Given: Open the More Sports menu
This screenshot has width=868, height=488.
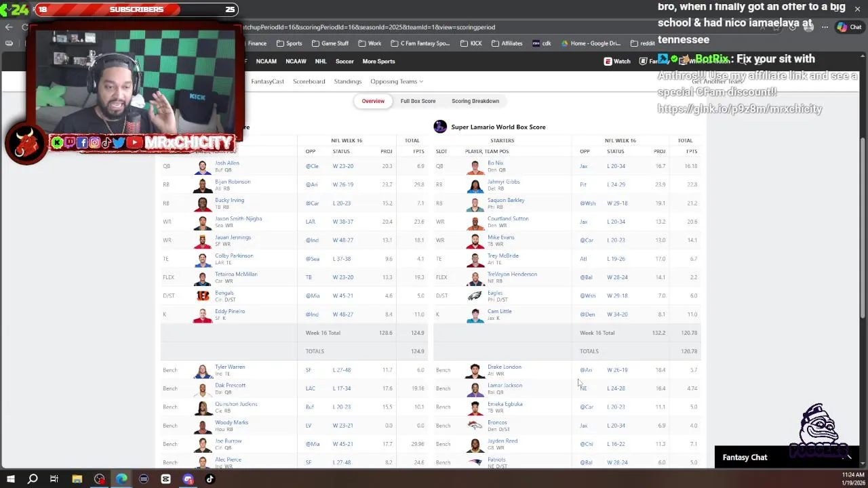Looking at the screenshot, I should tap(378, 61).
